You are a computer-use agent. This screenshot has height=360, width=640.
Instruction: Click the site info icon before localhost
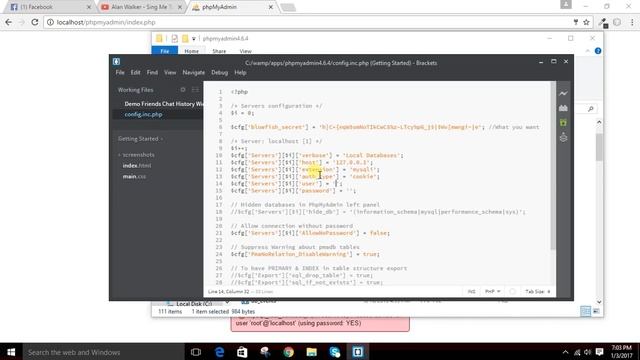point(50,22)
